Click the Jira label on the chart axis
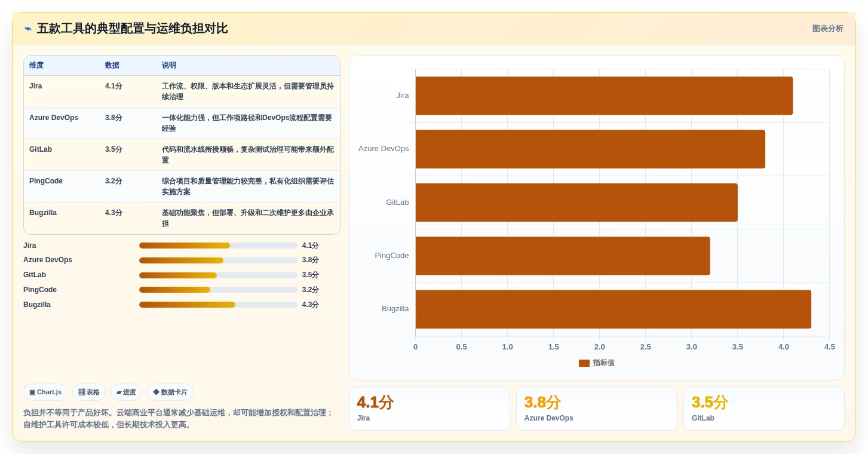 (403, 96)
